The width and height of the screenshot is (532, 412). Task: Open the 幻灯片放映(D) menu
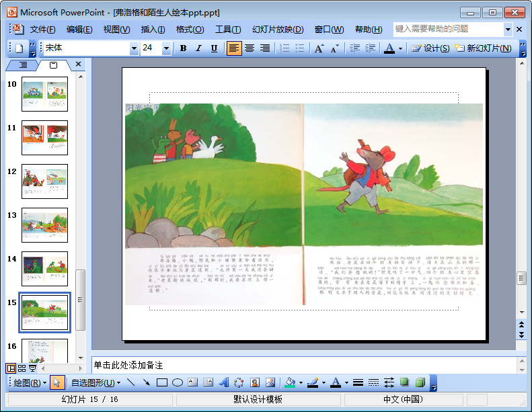278,30
